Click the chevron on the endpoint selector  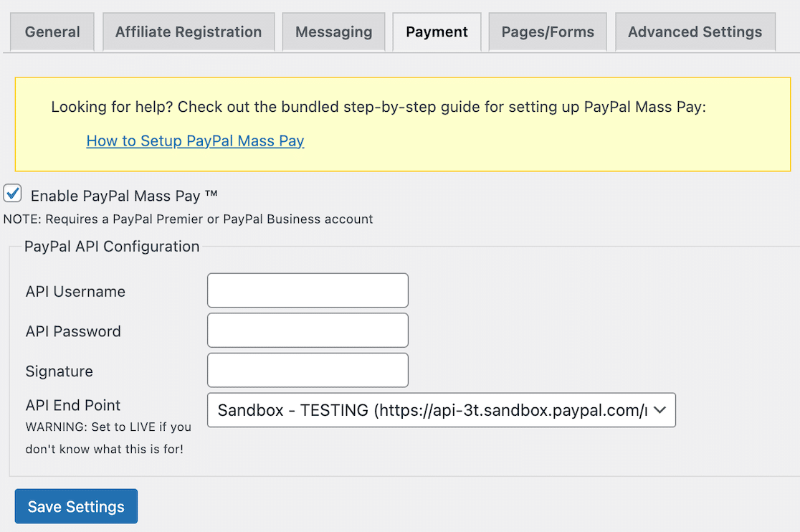click(660, 410)
